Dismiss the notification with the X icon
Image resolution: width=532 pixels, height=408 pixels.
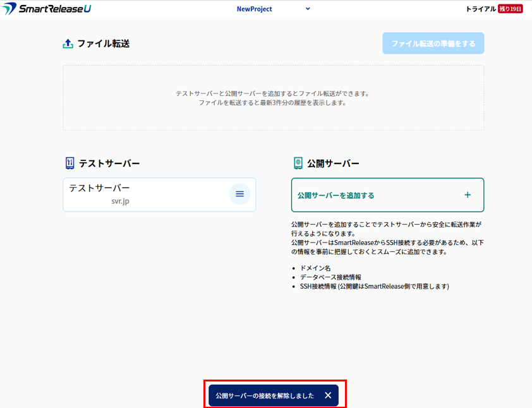point(328,395)
